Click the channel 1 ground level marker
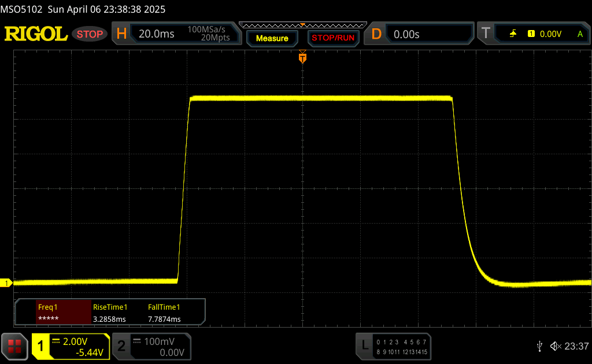This screenshot has width=592, height=364. pos(6,283)
